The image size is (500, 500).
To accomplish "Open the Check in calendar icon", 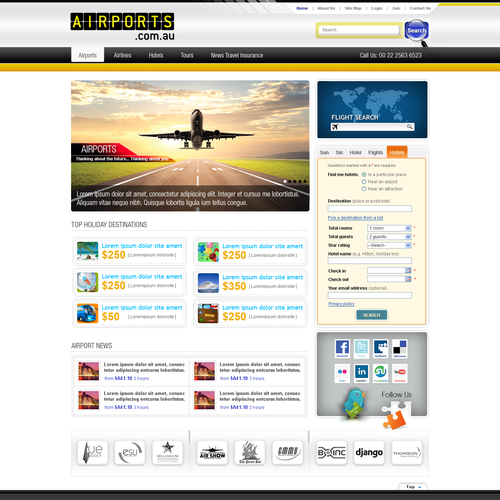I will [x=408, y=270].
